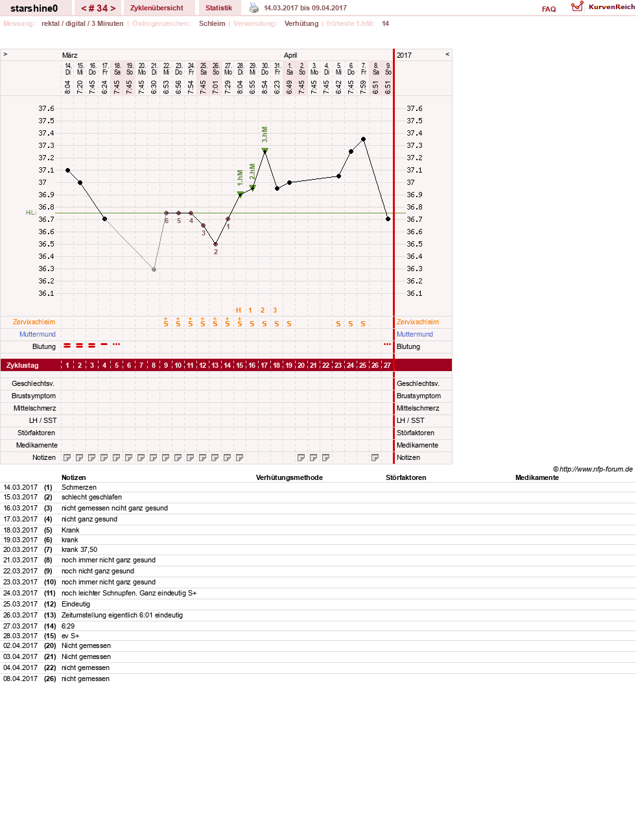This screenshot has height=840, width=636.
Task: Go to previous cycle with the left arrow by #34
Action: (x=84, y=8)
